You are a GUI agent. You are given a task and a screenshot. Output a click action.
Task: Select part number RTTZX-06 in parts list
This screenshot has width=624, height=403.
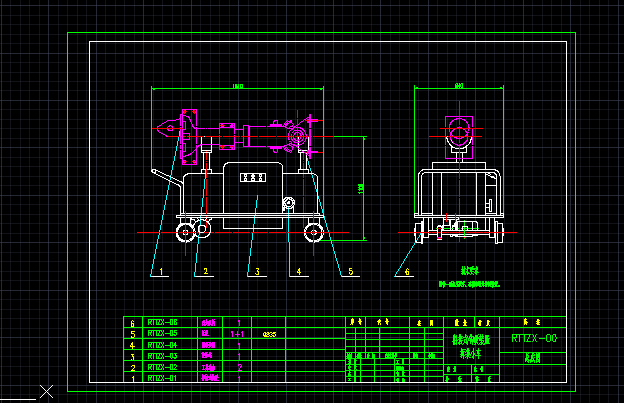click(x=162, y=322)
